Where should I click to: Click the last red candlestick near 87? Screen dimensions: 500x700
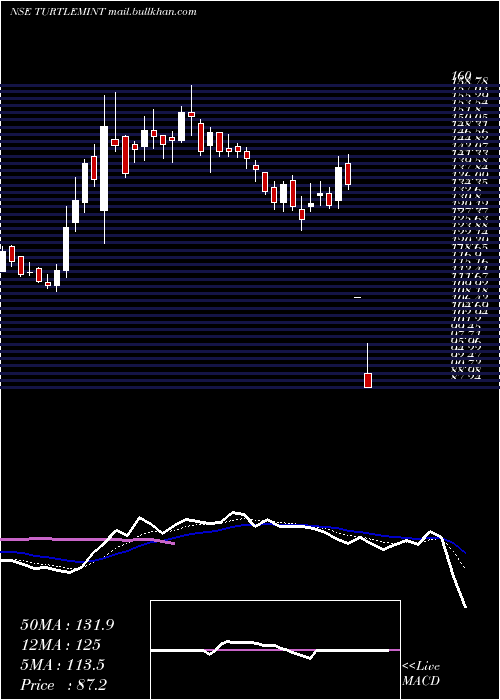tap(368, 380)
